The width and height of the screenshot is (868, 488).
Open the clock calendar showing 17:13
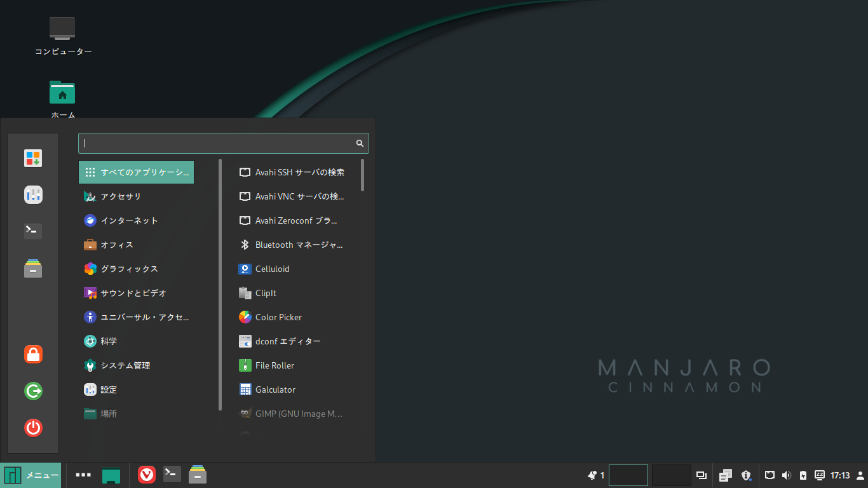(x=840, y=475)
